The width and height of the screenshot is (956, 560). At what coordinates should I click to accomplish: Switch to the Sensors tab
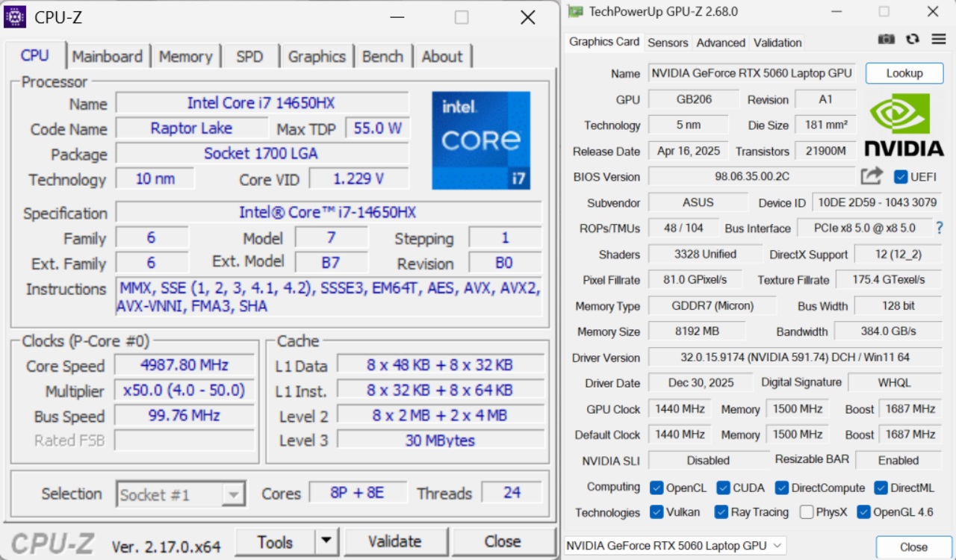pyautogui.click(x=667, y=43)
